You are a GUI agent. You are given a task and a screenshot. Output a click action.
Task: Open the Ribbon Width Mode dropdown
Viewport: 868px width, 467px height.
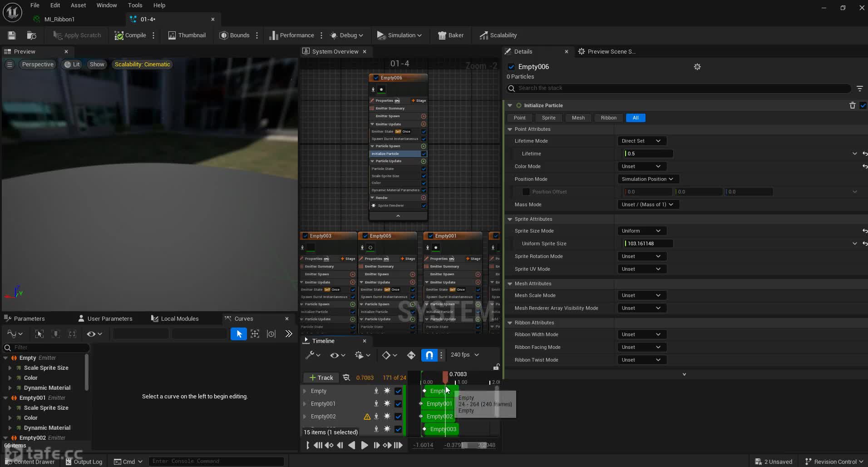(x=641, y=334)
